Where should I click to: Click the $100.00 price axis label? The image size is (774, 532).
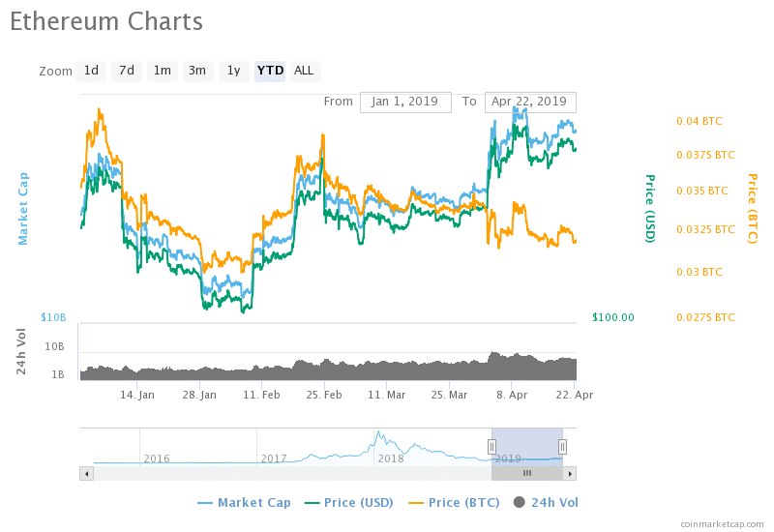pyautogui.click(x=613, y=317)
